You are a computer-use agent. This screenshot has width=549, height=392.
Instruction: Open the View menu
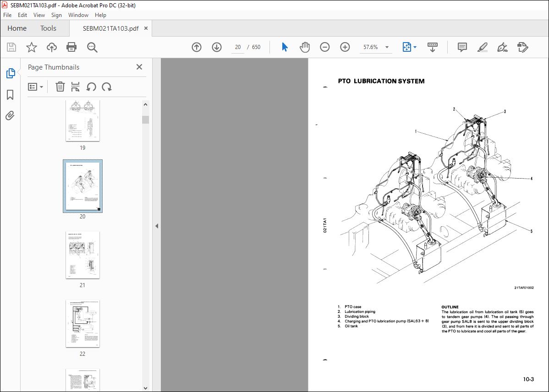pos(39,15)
